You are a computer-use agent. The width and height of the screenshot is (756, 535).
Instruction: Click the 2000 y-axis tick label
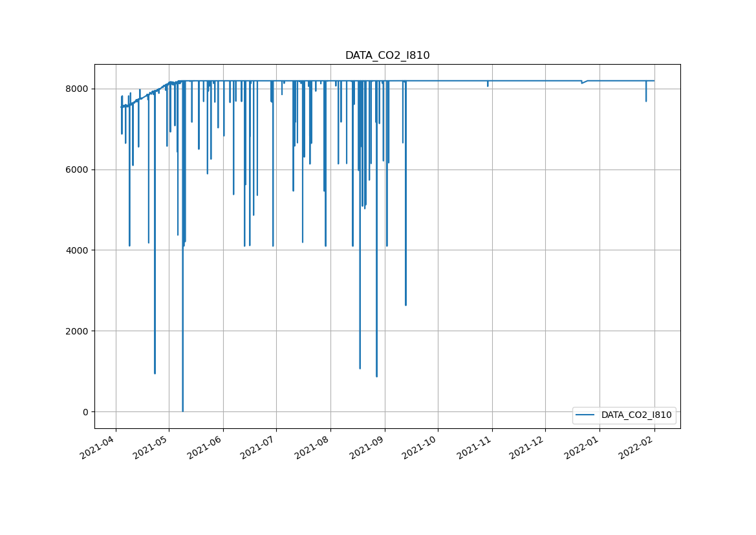(78, 331)
